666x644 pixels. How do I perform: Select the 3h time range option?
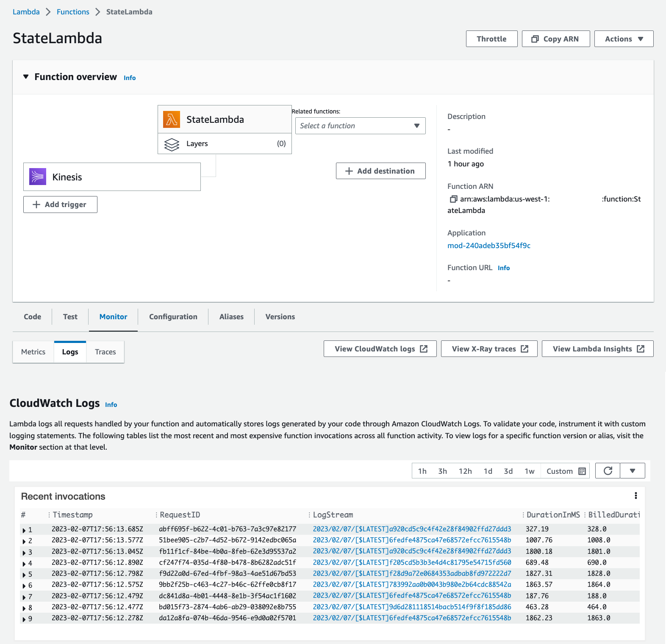tap(442, 471)
